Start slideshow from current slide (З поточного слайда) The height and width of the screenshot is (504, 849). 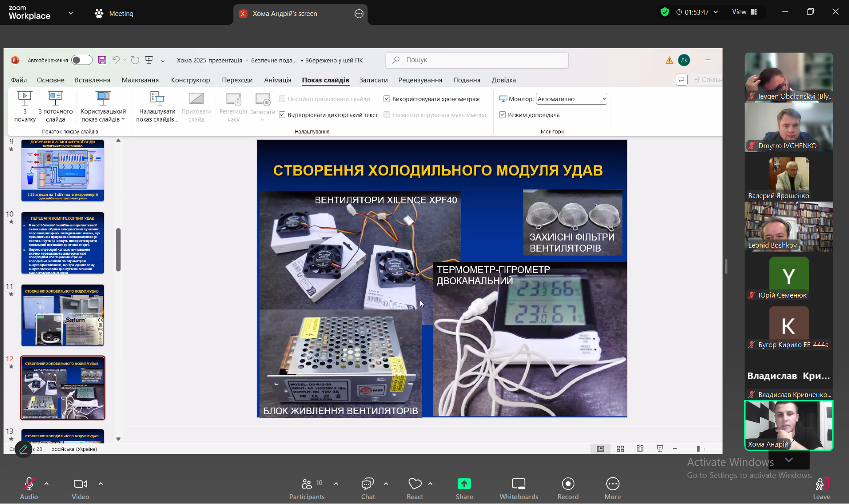[x=55, y=107]
